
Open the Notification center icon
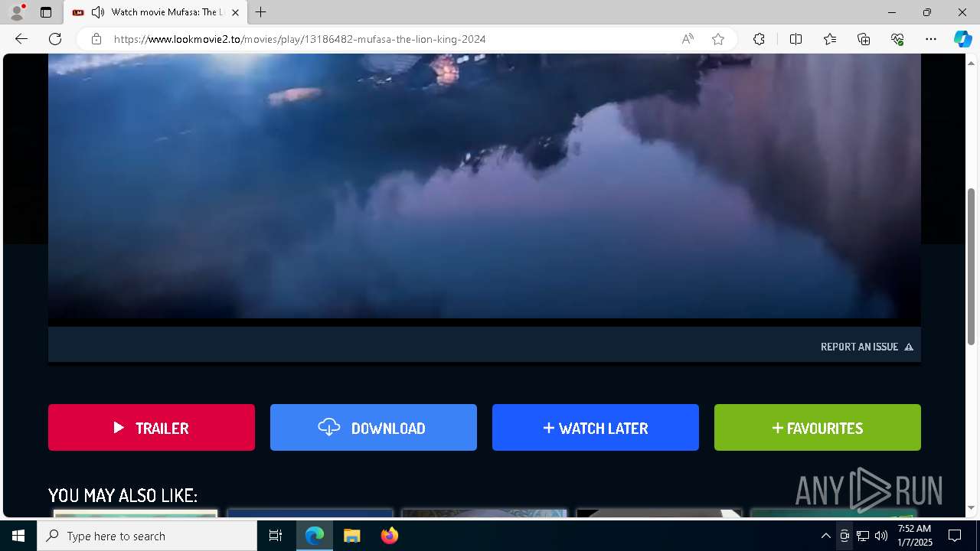[955, 536]
